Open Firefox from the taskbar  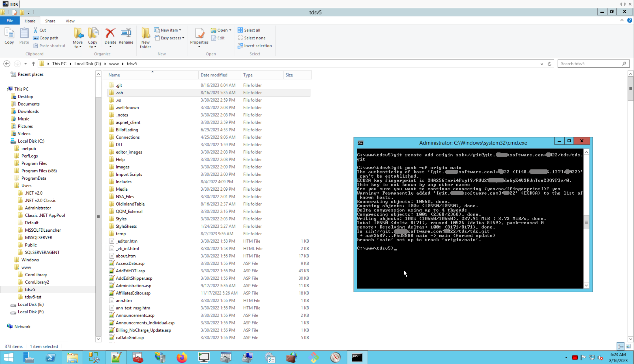click(182, 357)
